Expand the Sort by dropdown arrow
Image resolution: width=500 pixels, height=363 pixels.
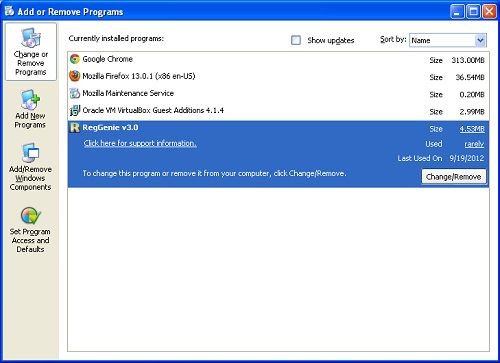(x=480, y=40)
